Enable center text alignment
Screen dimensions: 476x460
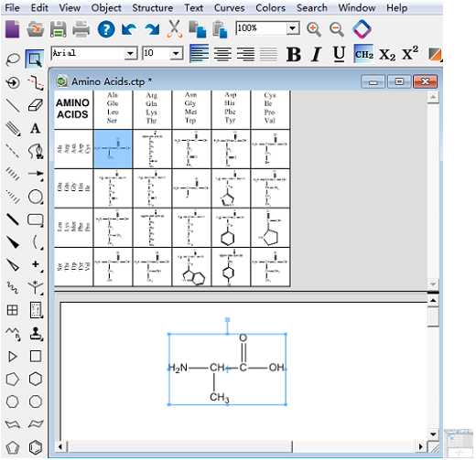222,54
